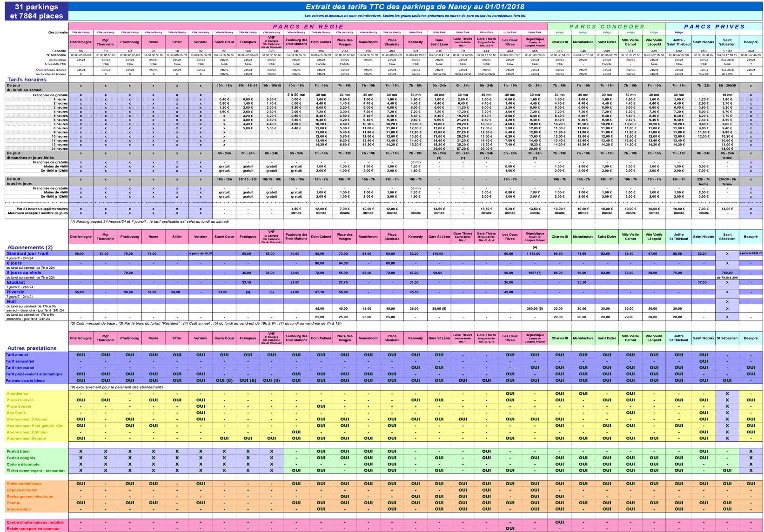Select the "Autres prestations" section heading

point(32,348)
